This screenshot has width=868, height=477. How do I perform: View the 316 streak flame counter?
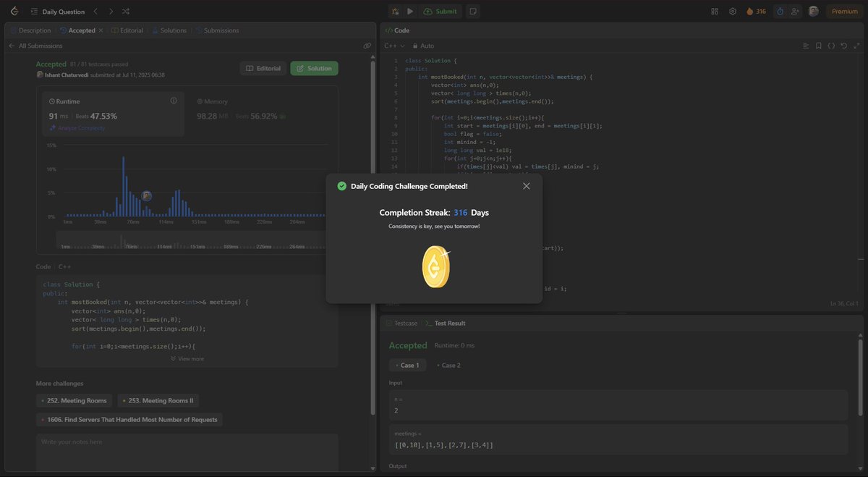[x=756, y=12]
